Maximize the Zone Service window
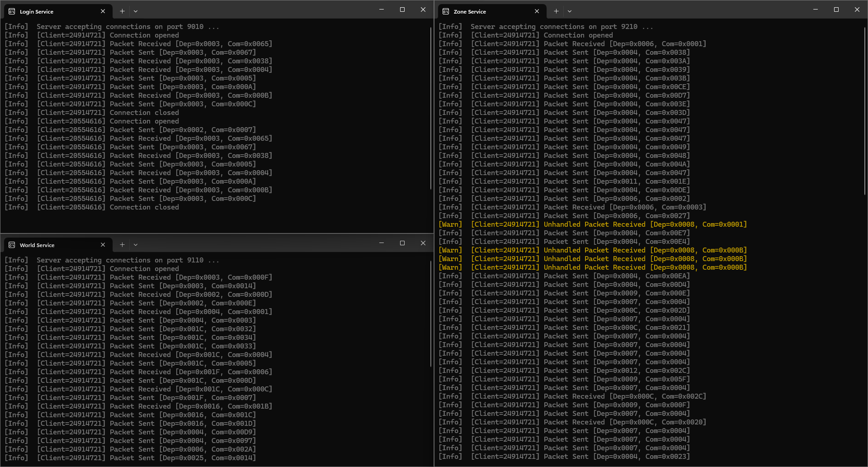The width and height of the screenshot is (868, 467). 836,10
